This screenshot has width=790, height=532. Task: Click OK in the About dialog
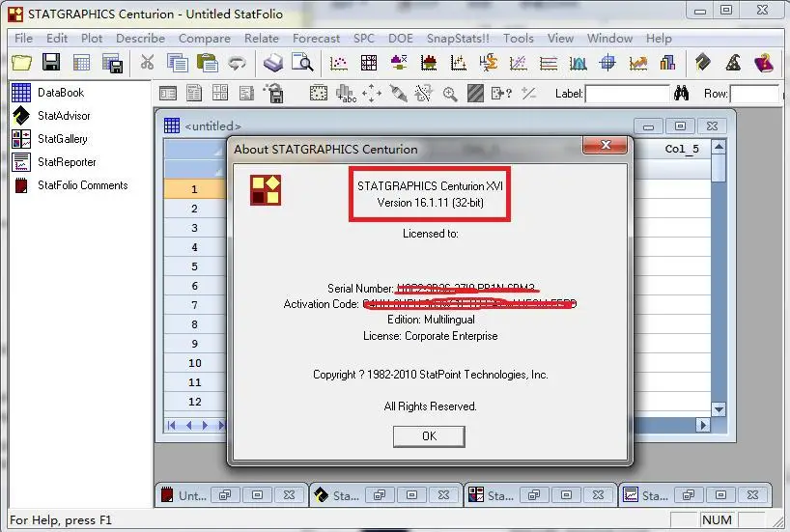click(x=429, y=436)
